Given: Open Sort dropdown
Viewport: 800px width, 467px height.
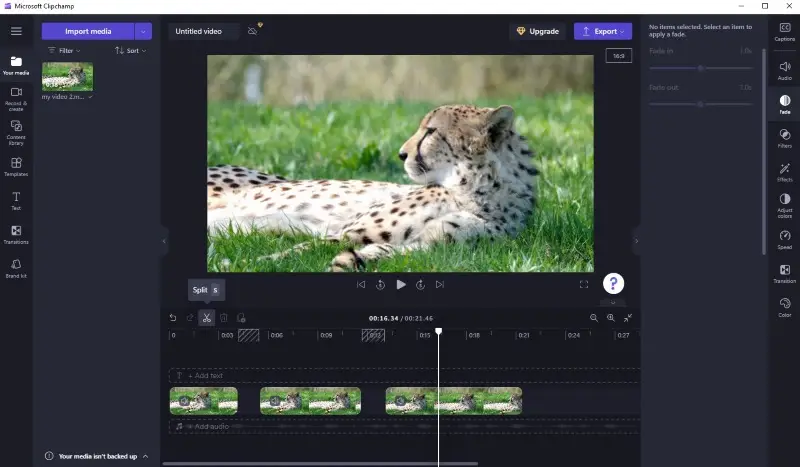Looking at the screenshot, I should (x=131, y=51).
